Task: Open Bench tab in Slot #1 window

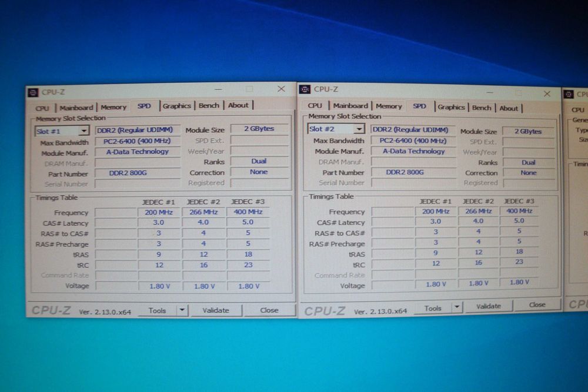Action: click(209, 106)
